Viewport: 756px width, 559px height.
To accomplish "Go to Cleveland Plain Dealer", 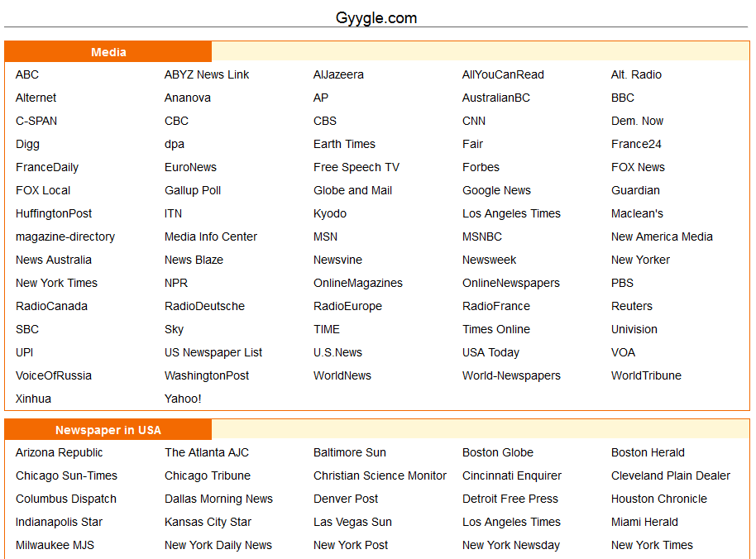I will (x=671, y=475).
